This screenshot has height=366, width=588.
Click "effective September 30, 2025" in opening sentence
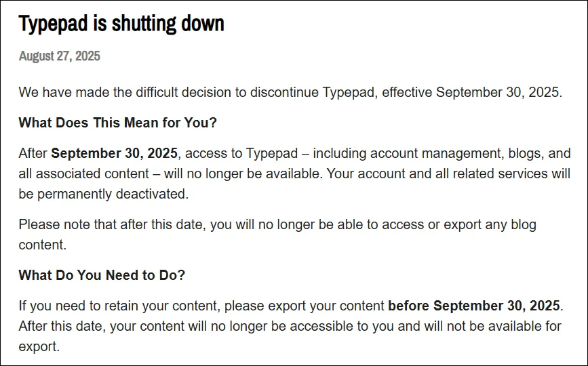pos(472,93)
